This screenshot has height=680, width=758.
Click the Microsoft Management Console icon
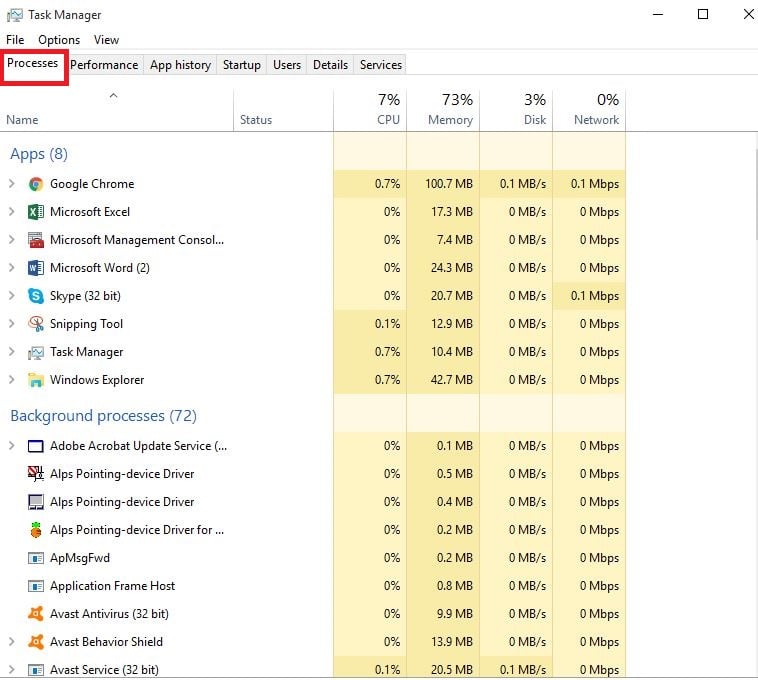36,240
